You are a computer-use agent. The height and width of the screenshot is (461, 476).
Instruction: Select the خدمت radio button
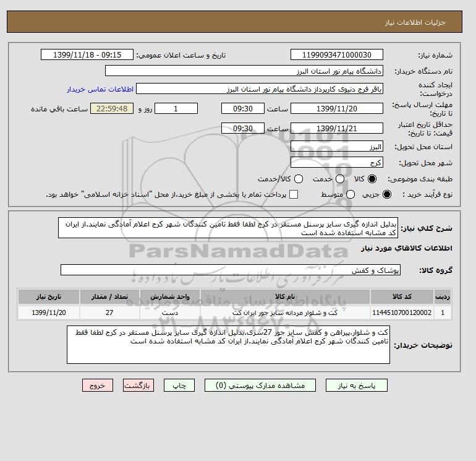tap(340, 179)
